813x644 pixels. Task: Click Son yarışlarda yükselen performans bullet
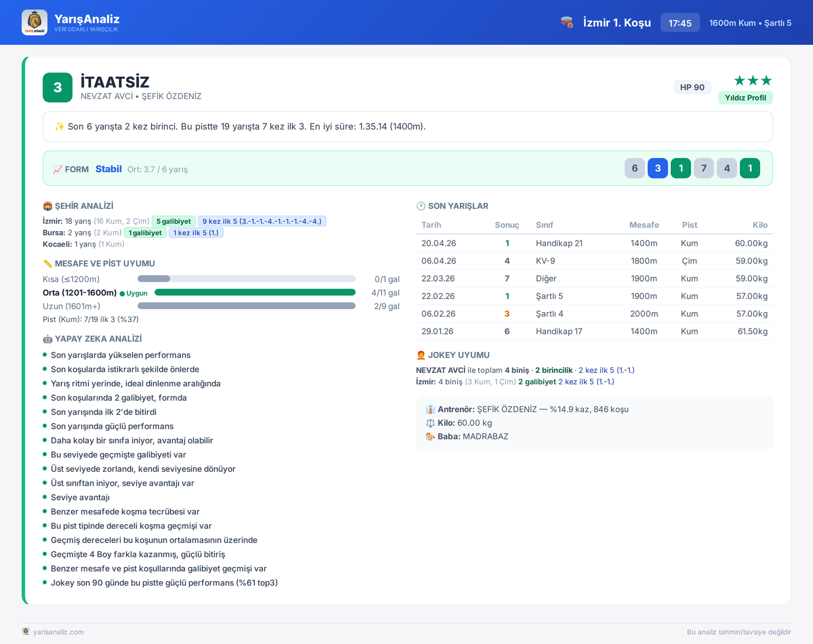(120, 355)
